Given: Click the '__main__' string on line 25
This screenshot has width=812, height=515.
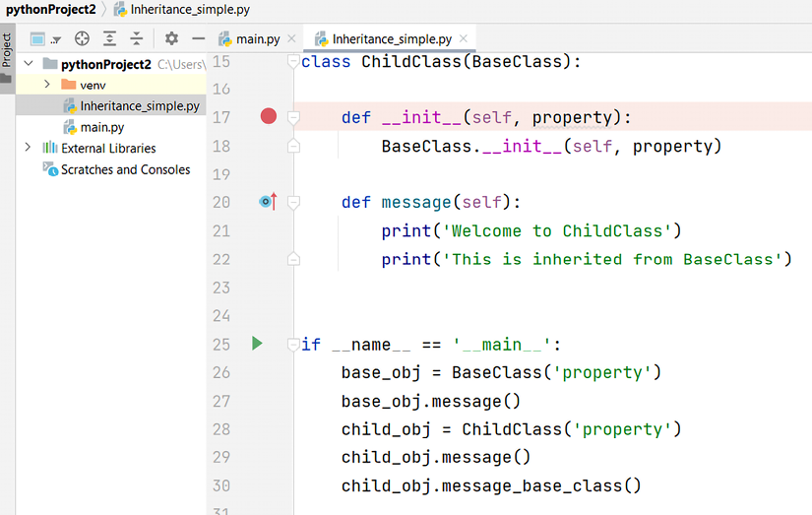Looking at the screenshot, I should click(x=501, y=345).
